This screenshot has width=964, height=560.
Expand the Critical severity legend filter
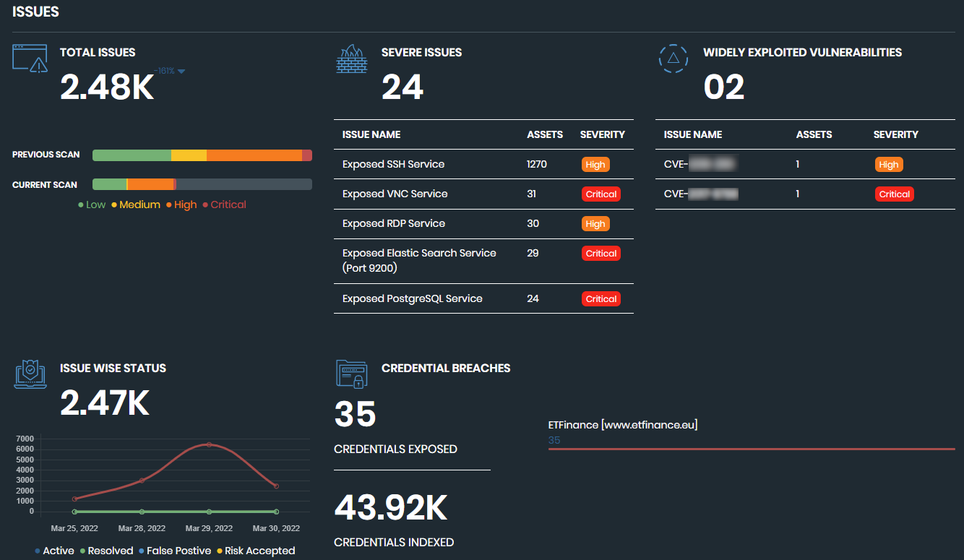pos(225,204)
